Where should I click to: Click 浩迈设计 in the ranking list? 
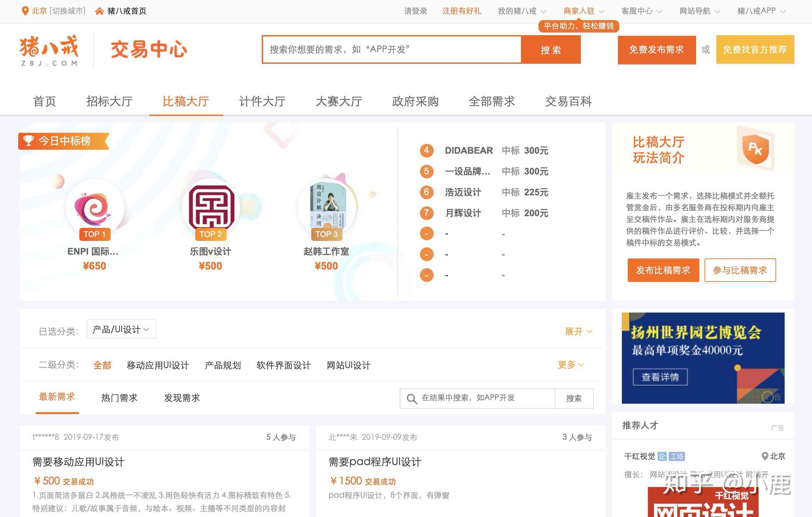463,192
